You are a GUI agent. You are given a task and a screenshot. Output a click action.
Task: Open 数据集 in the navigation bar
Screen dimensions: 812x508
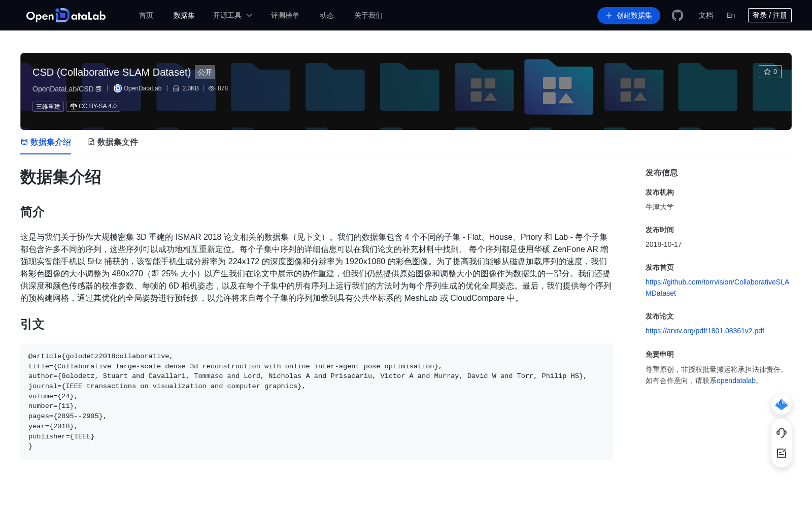click(x=184, y=16)
